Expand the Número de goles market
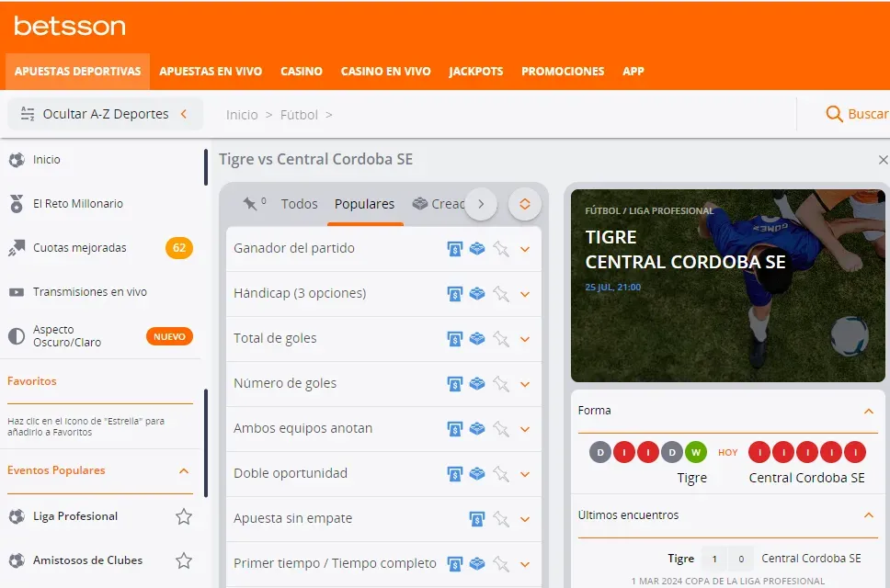 click(525, 384)
